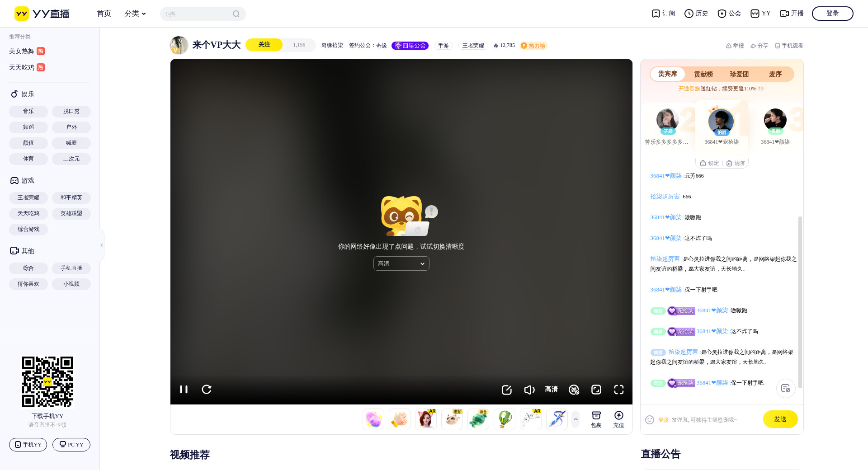Follow the streamer with 关注
The height and width of the screenshot is (470, 868).
click(x=264, y=45)
